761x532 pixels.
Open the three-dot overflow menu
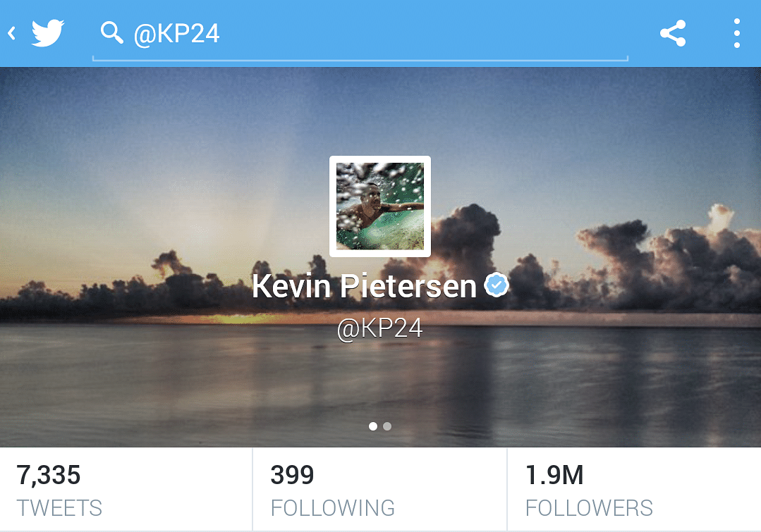pyautogui.click(x=737, y=33)
